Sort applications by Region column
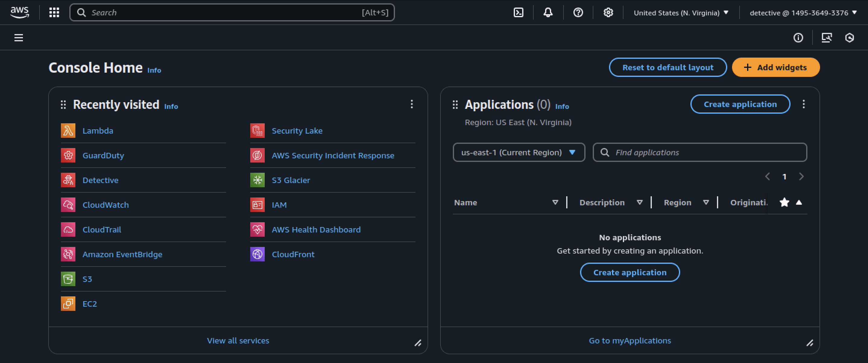 coord(706,203)
